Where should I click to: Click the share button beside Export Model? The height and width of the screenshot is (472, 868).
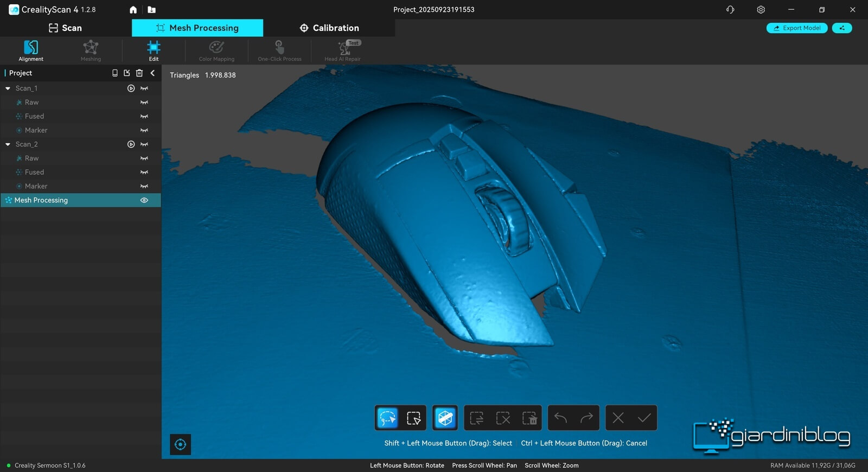pos(842,28)
